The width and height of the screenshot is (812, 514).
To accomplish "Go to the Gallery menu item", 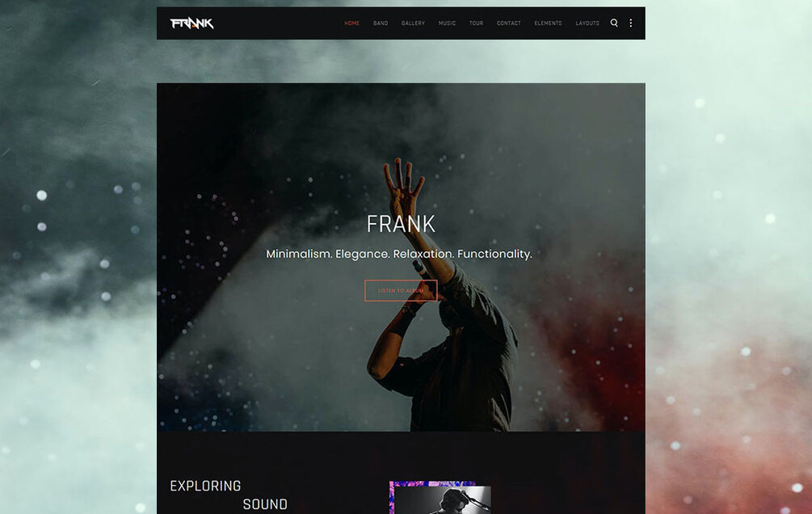I will tap(413, 23).
